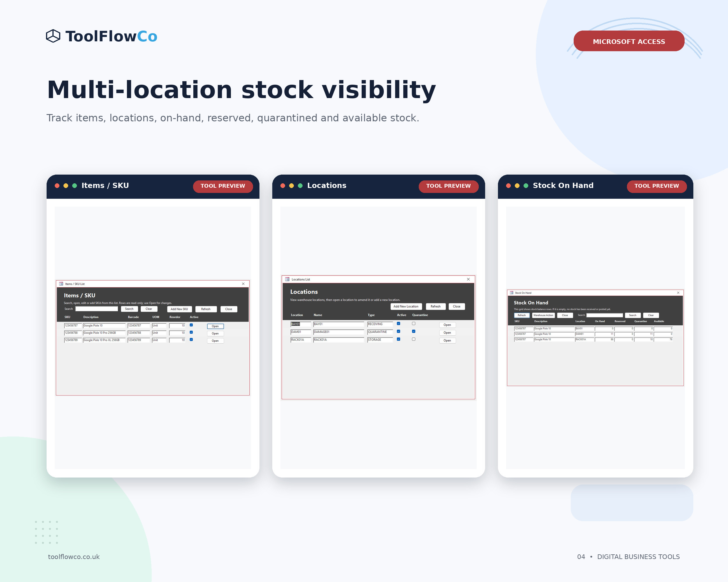Viewport: 728px width, 582px height.
Task: Click On Hand value 86 in Stock On Hand
Action: [x=605, y=339]
